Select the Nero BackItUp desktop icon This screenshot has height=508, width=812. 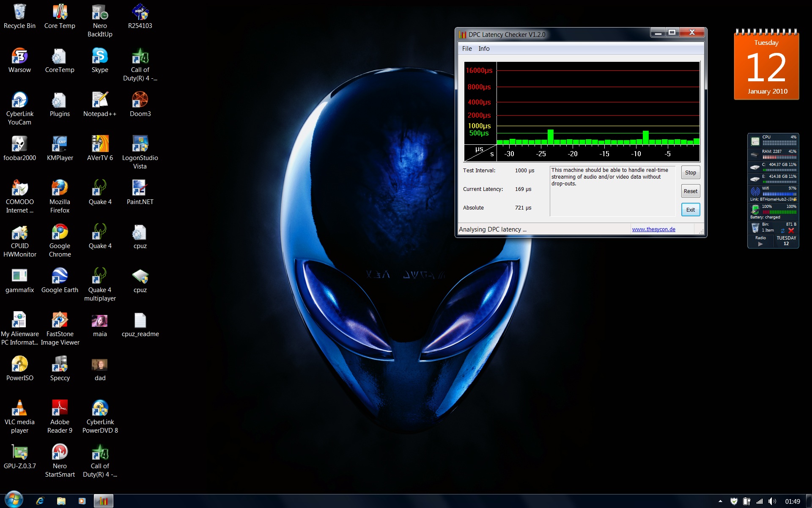[100, 21]
